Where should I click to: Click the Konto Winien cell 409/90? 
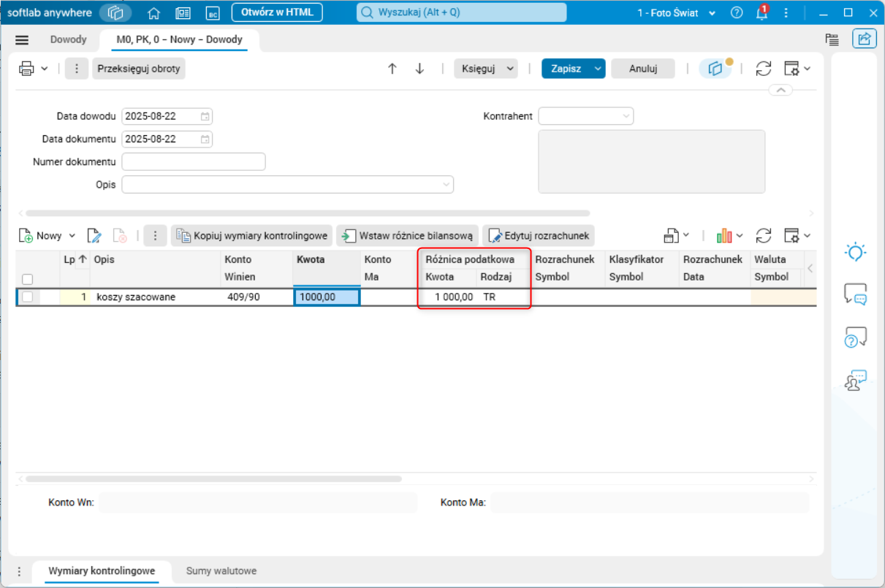pyautogui.click(x=257, y=297)
